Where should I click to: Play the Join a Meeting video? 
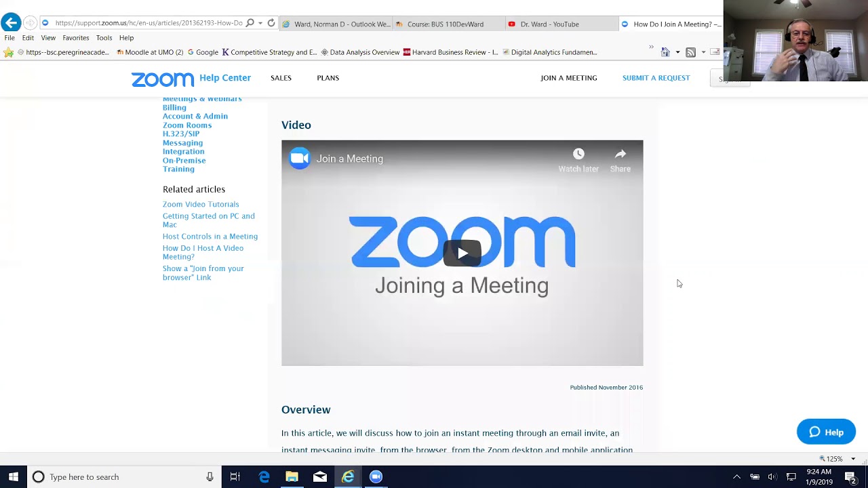click(462, 253)
